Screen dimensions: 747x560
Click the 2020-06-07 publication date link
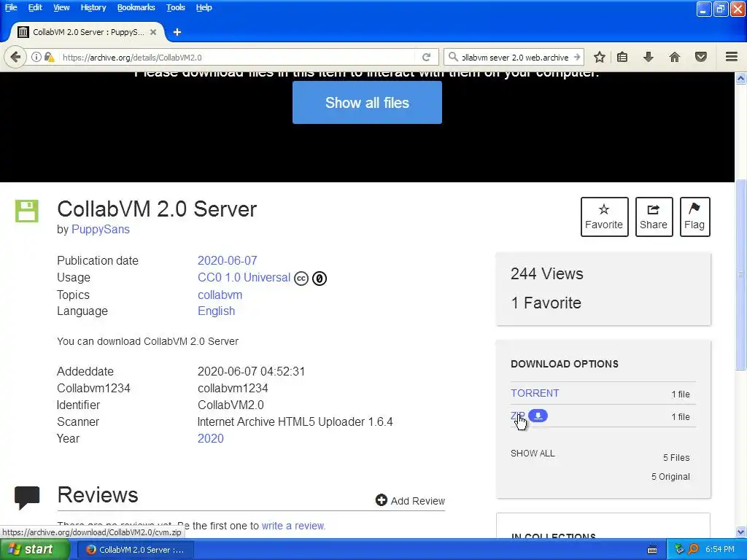click(x=228, y=260)
